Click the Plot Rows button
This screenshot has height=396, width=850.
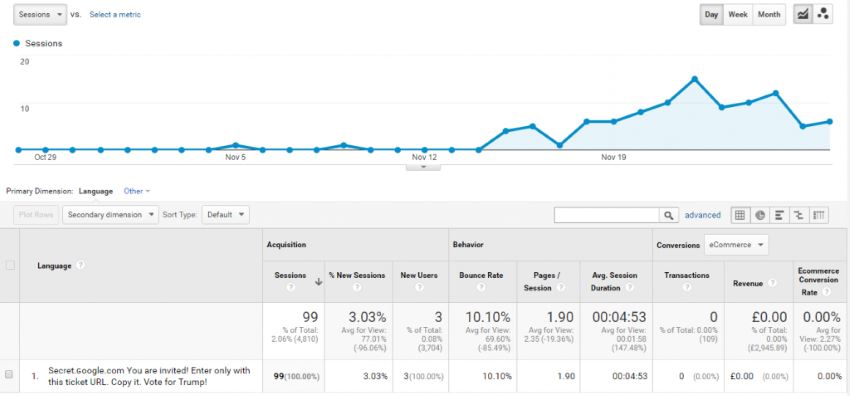36,215
